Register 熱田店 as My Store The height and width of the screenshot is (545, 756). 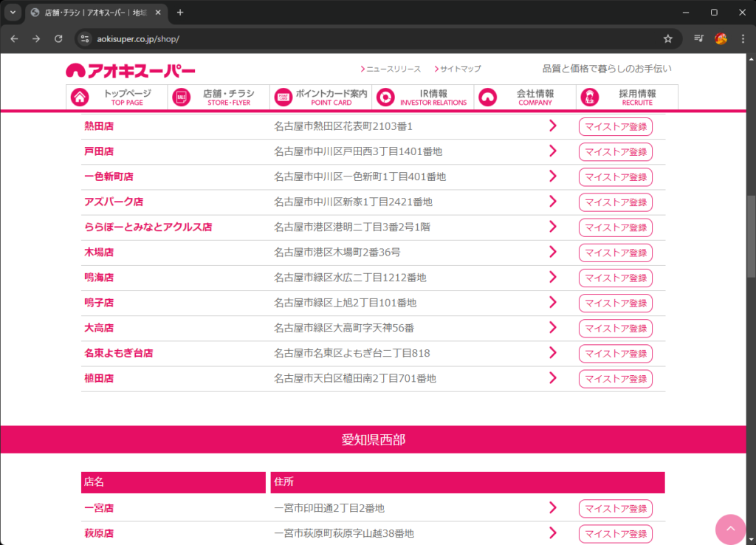click(x=616, y=126)
